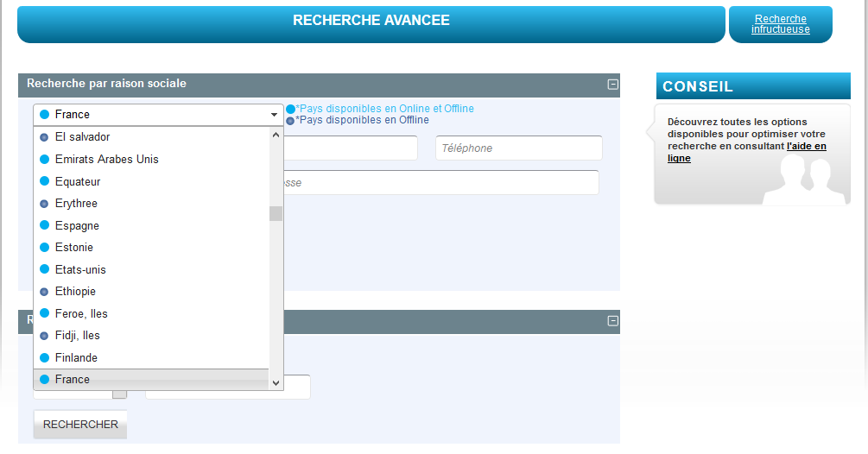The width and height of the screenshot is (868, 454).
Task: Select El salvador from country list
Action: pos(82,137)
